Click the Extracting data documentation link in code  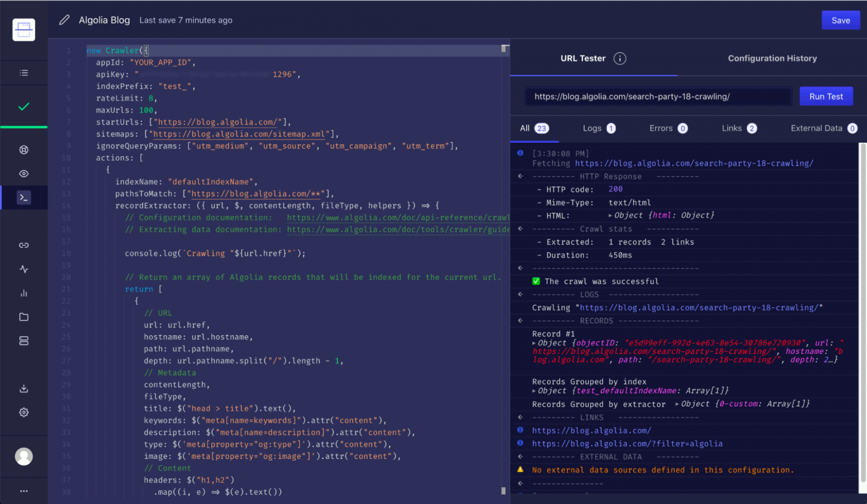point(398,229)
